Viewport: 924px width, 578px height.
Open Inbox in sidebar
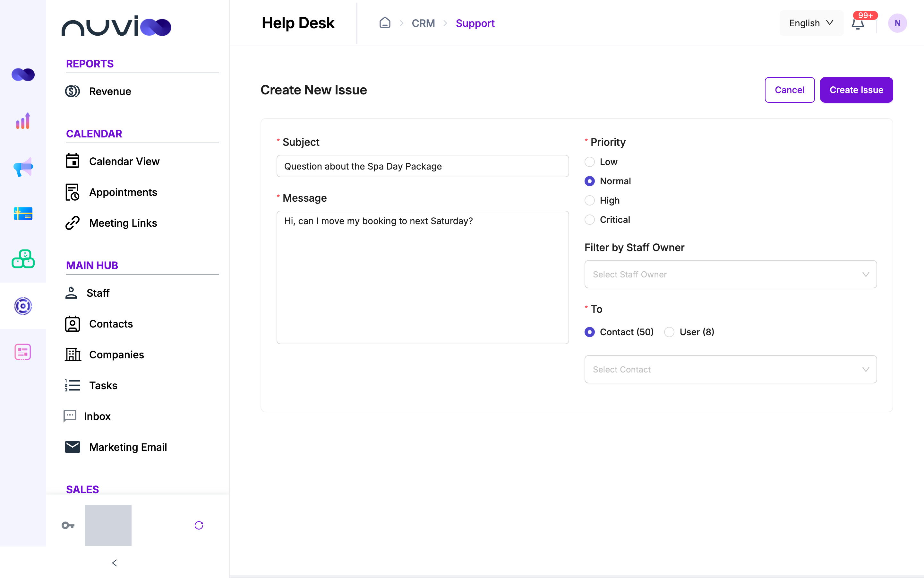[x=97, y=416]
